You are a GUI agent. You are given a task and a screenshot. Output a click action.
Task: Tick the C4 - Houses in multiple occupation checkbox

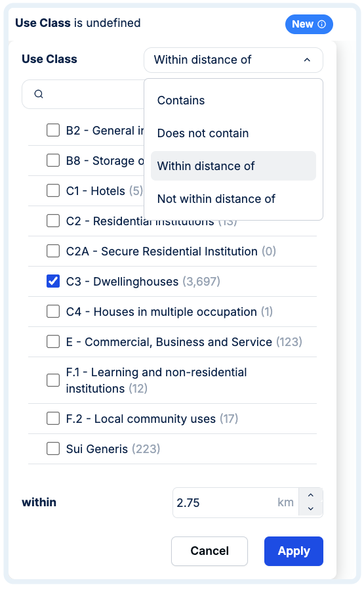pyautogui.click(x=53, y=311)
